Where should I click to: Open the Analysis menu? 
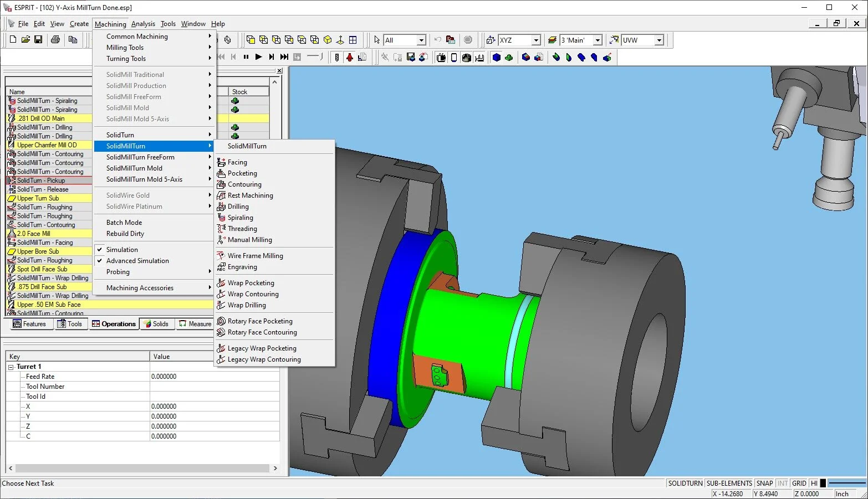[143, 24]
